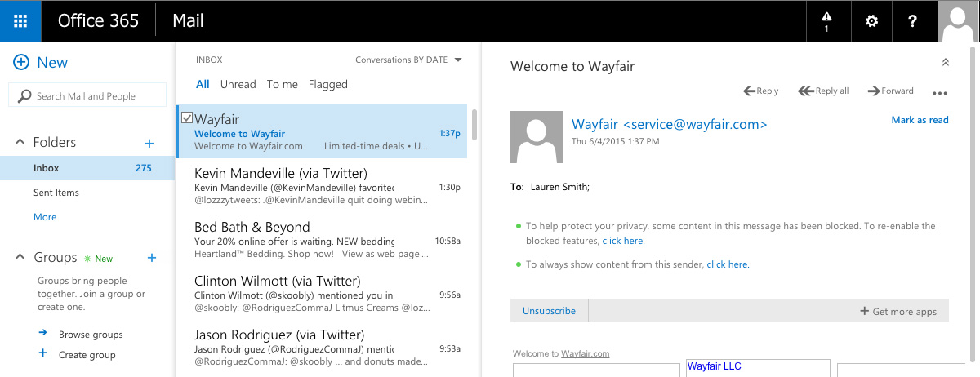Click the New mail plus icon
This screenshot has width=980, height=377.
pos(21,63)
